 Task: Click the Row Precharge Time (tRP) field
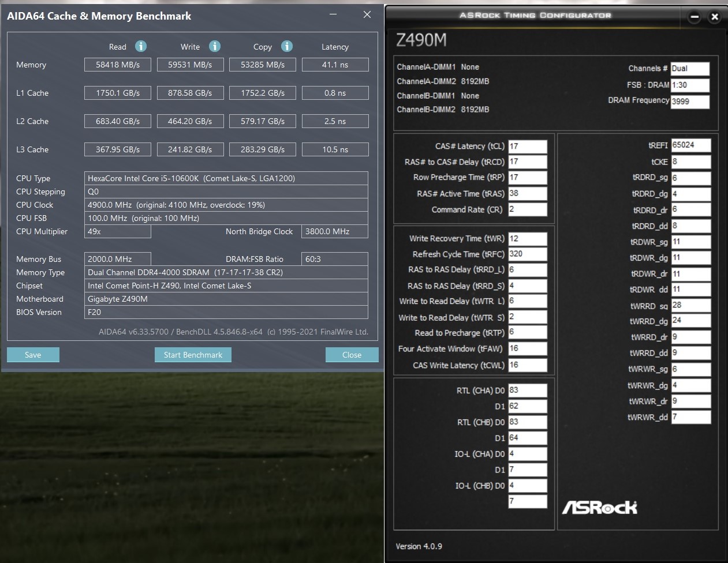(x=528, y=178)
